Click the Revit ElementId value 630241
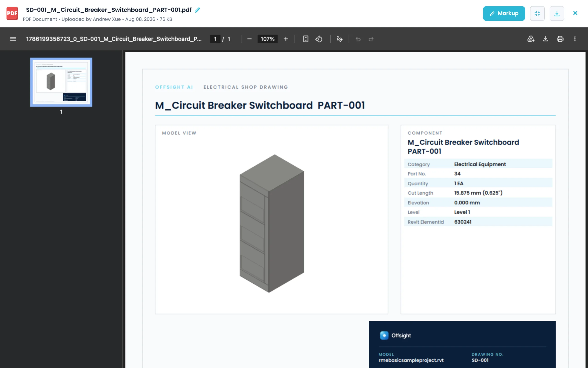The image size is (588, 368). click(463, 222)
